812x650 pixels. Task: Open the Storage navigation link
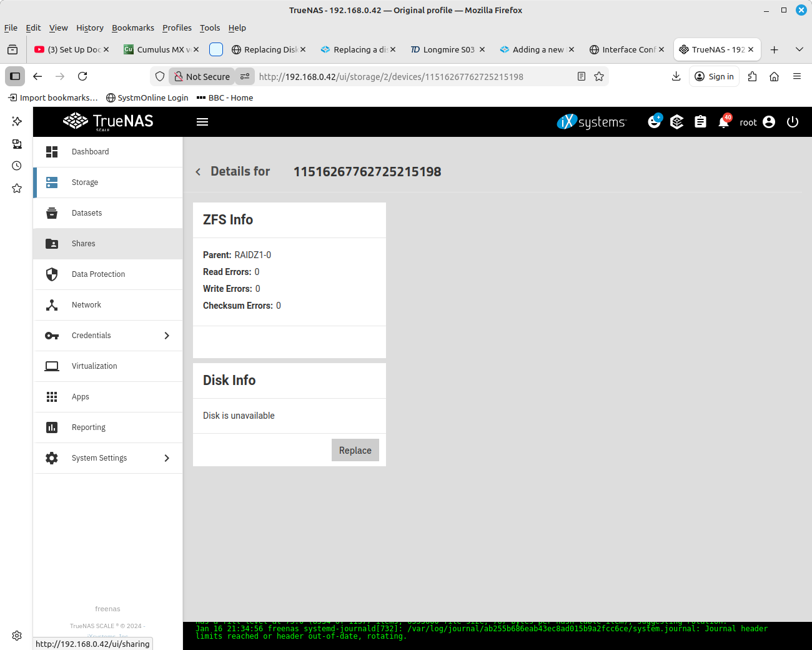[85, 182]
